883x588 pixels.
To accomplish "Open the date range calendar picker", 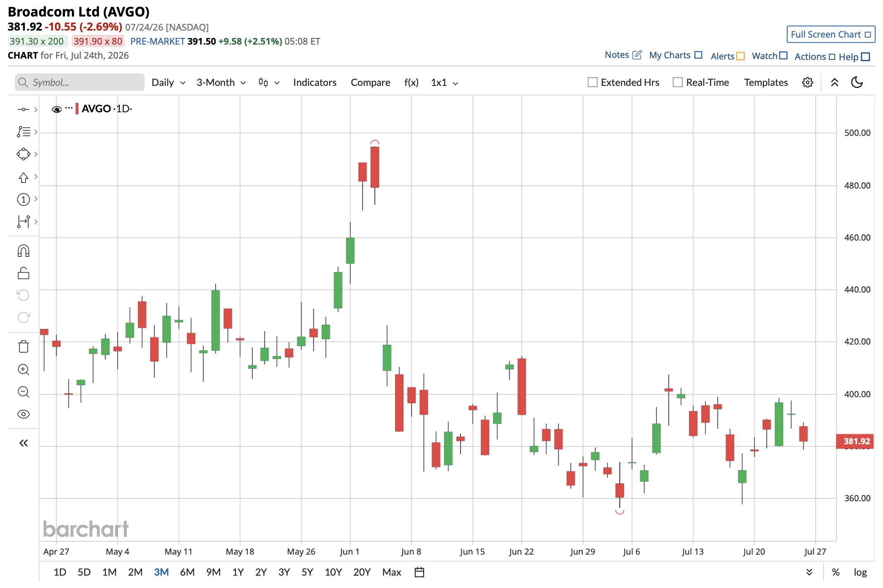I will 419,572.
